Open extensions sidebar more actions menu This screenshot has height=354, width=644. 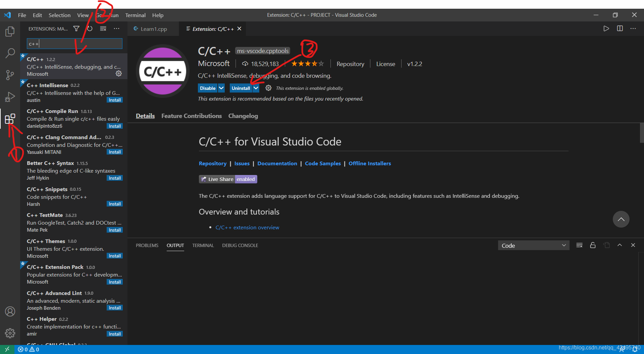[x=116, y=29]
